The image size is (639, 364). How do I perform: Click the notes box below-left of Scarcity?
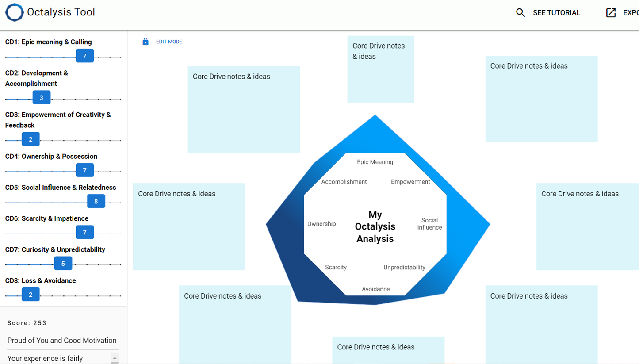pyautogui.click(x=235, y=324)
